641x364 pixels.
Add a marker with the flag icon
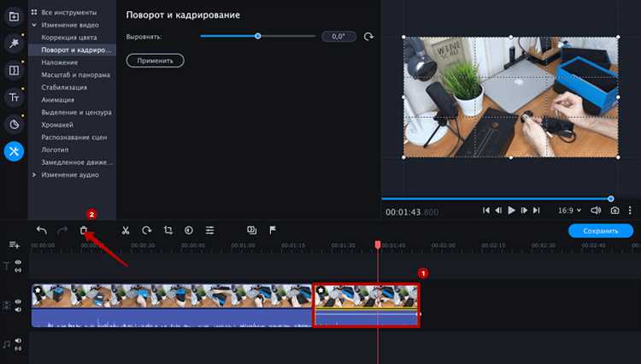click(x=273, y=231)
